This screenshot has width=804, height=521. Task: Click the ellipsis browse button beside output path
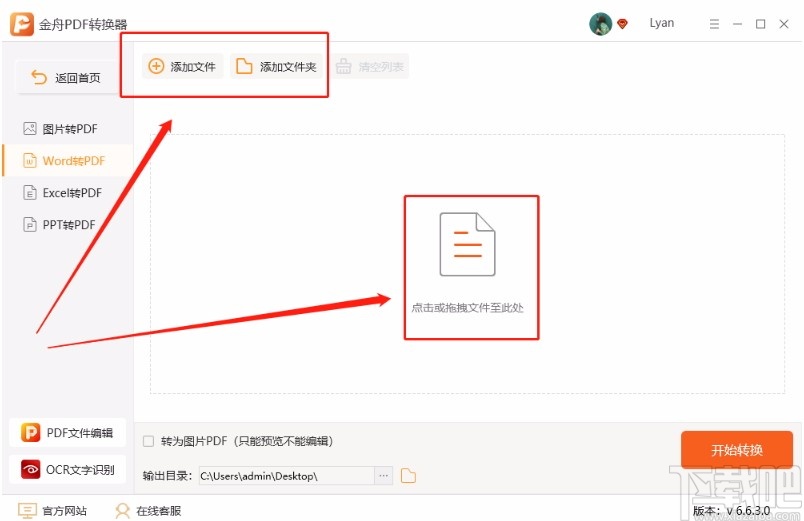pyautogui.click(x=384, y=476)
